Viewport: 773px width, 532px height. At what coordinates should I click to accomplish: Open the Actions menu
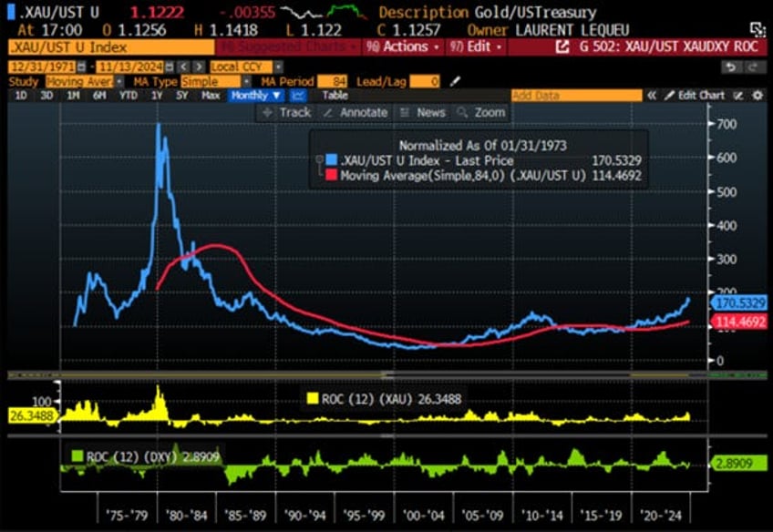[403, 47]
